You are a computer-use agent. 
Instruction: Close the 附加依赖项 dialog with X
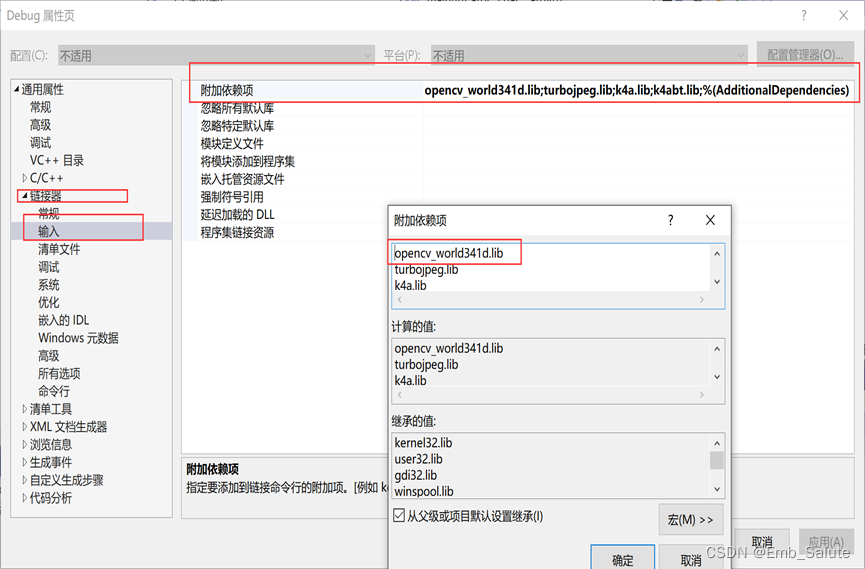[x=711, y=220]
